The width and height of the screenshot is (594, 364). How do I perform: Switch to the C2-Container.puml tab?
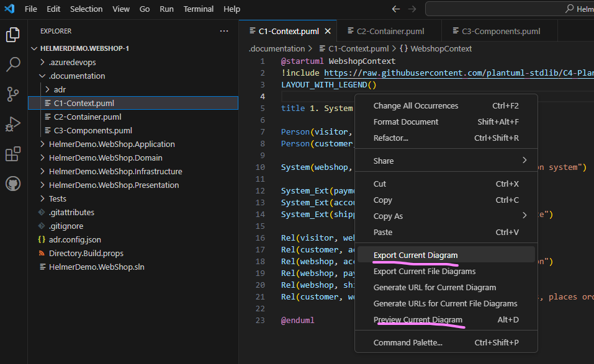coord(391,30)
